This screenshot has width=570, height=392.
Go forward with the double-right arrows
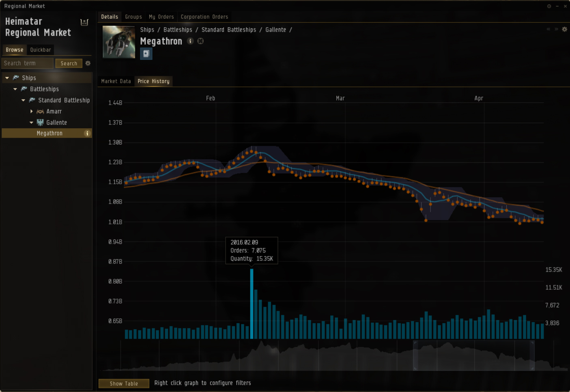tap(556, 29)
